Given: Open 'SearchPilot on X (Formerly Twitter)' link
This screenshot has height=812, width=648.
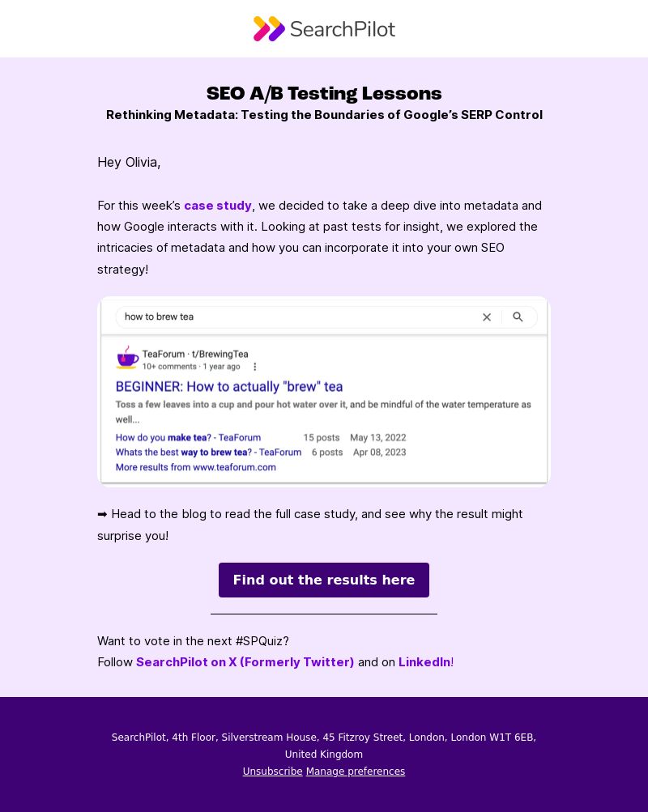Looking at the screenshot, I should pyautogui.click(x=245, y=661).
